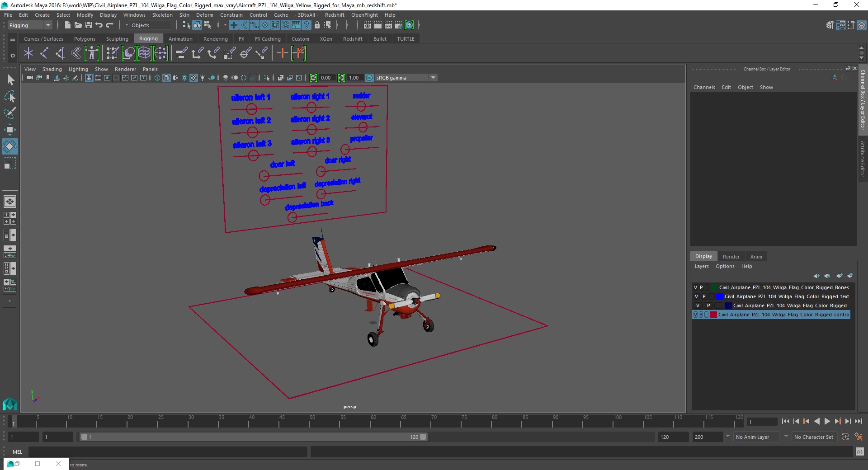Create new layer from selected objects

click(x=850, y=276)
